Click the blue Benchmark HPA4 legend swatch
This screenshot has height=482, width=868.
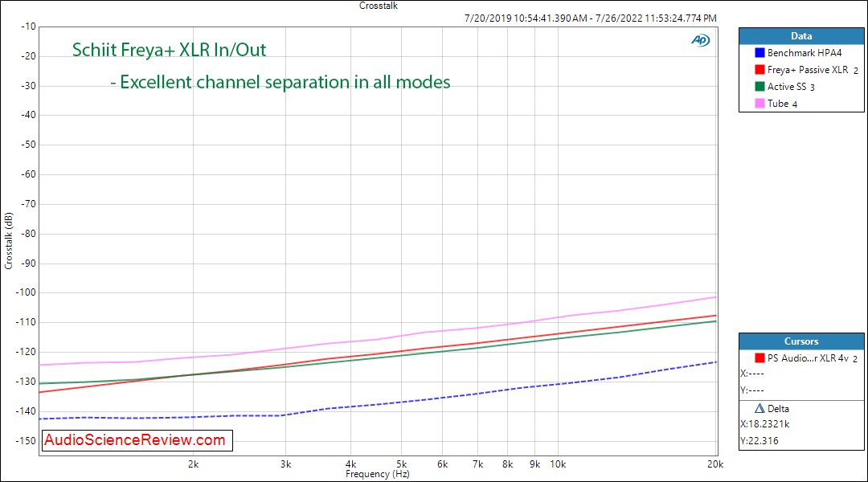(x=759, y=52)
